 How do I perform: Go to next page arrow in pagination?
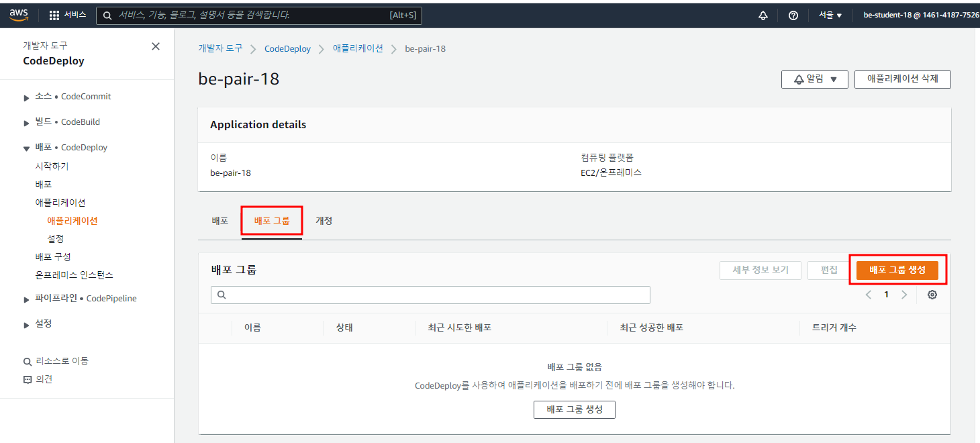point(904,295)
